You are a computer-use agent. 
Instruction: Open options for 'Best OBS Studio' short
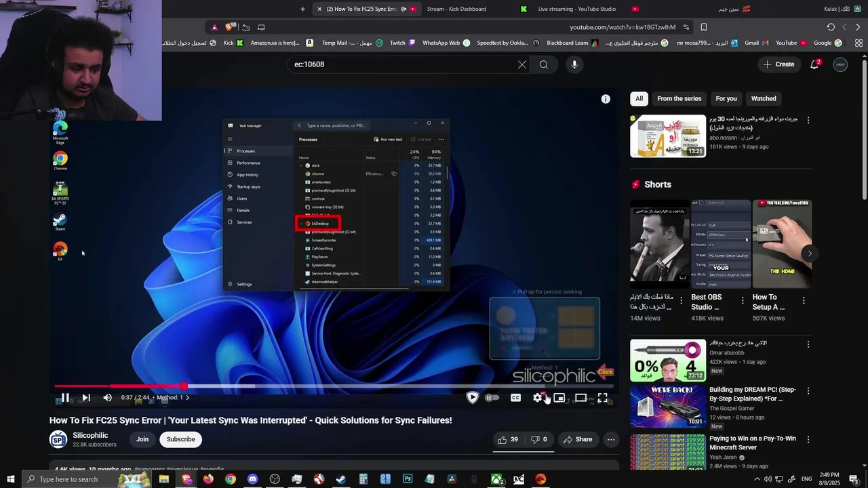pos(743,300)
